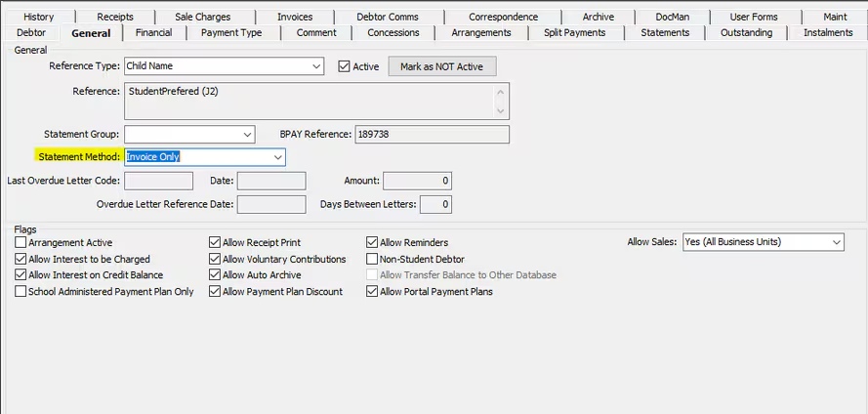Image resolution: width=868 pixels, height=414 pixels.
Task: Open the Financial tab
Action: pos(154,32)
